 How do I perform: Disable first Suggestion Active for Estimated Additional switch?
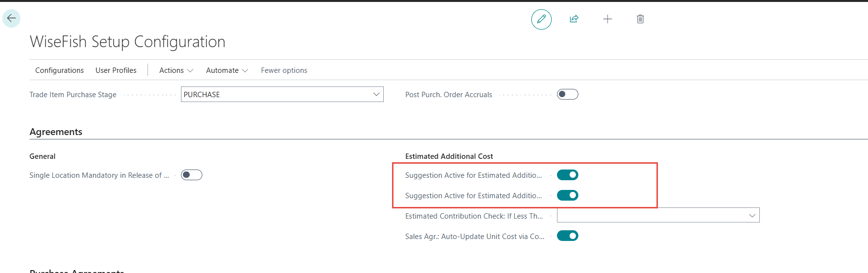pos(567,175)
